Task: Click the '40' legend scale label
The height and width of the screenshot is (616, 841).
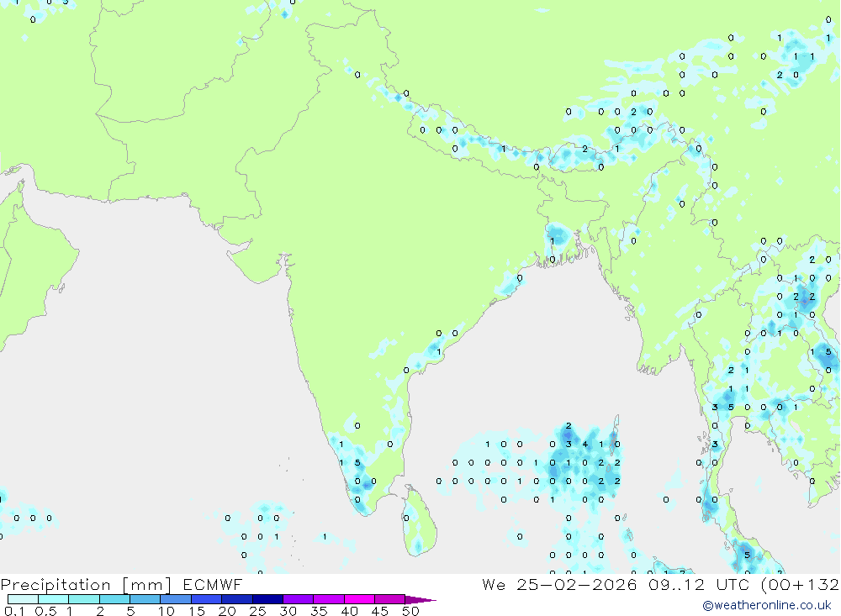Action: [x=350, y=611]
